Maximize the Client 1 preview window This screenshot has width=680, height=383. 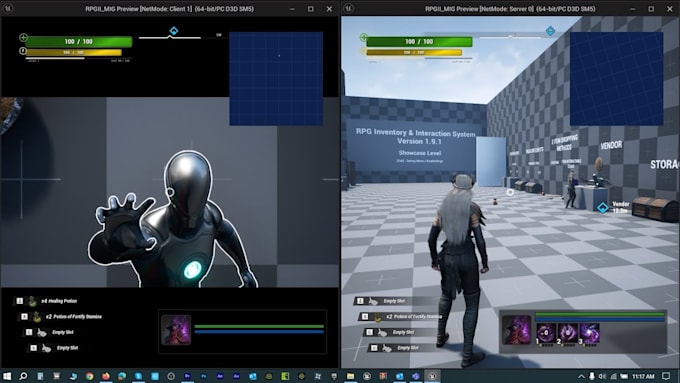311,9
